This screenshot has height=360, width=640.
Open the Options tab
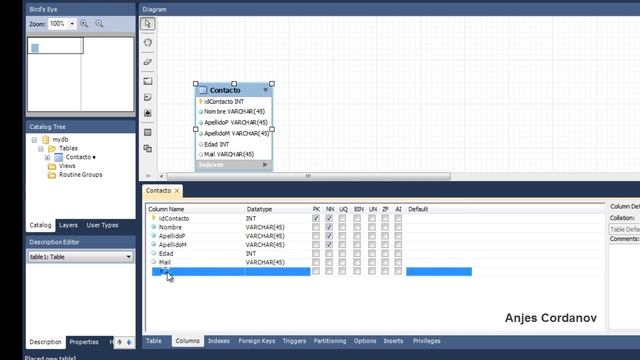[365, 341]
